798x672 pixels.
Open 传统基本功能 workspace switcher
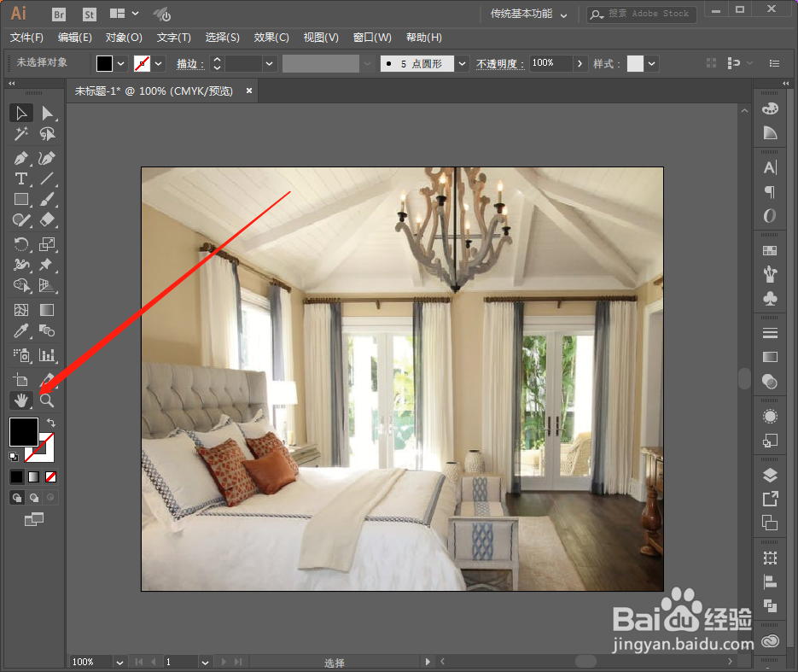point(528,14)
